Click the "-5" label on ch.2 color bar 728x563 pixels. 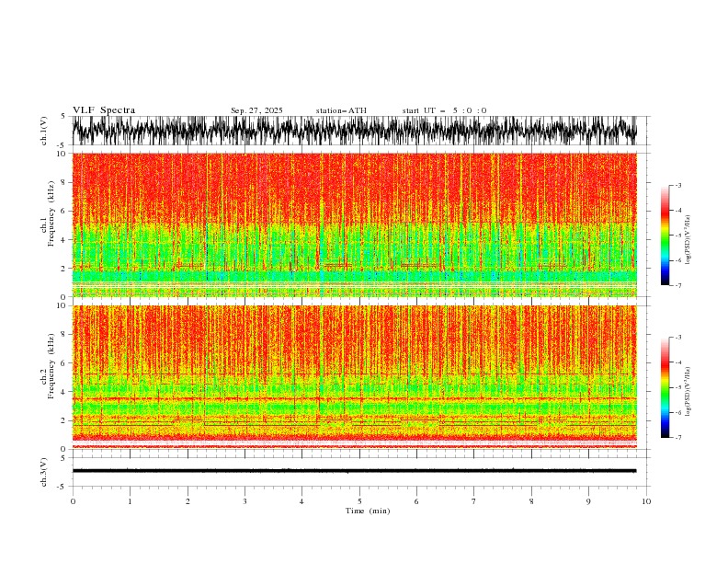click(x=678, y=387)
